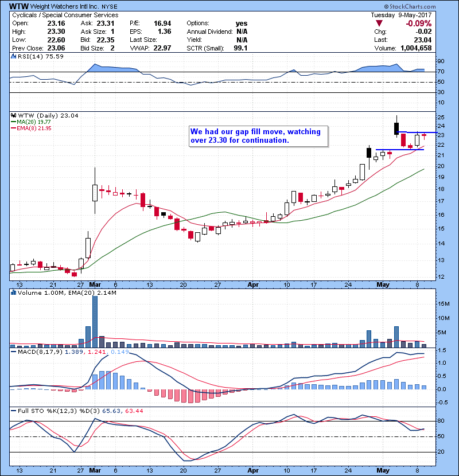
Task: Click the P/E value 16.94
Action: coord(162,24)
